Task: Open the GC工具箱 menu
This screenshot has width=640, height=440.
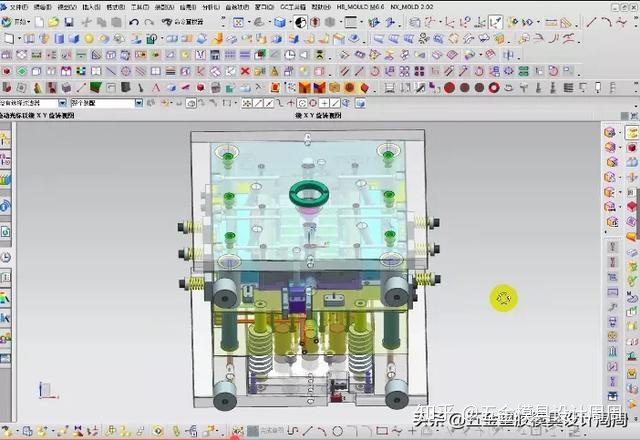Action: pos(293,7)
